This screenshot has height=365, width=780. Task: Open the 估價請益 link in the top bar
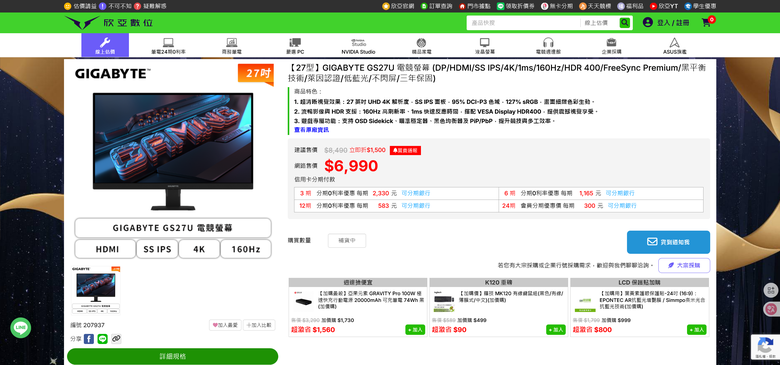pyautogui.click(x=79, y=6)
